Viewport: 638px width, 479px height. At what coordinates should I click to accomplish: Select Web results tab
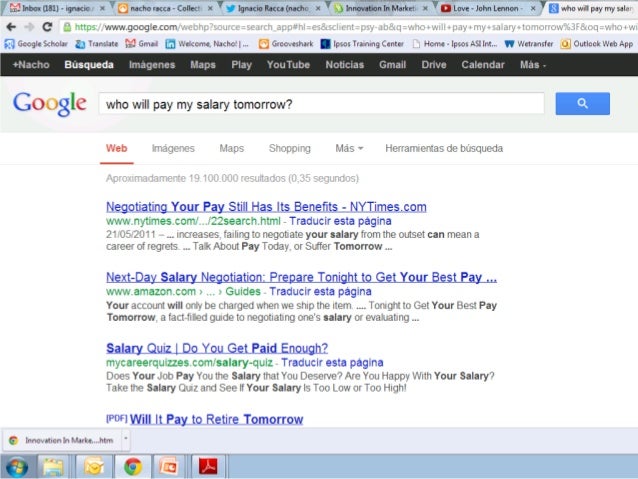click(116, 149)
